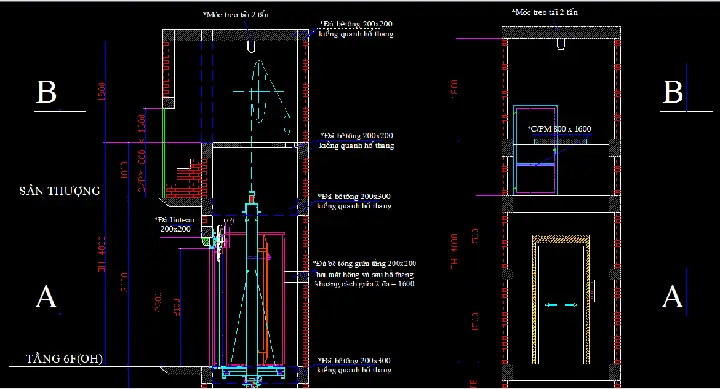Screen dimensions: 720x389
Task: Click the red 1500 dimension beside left B
Action: point(102,92)
